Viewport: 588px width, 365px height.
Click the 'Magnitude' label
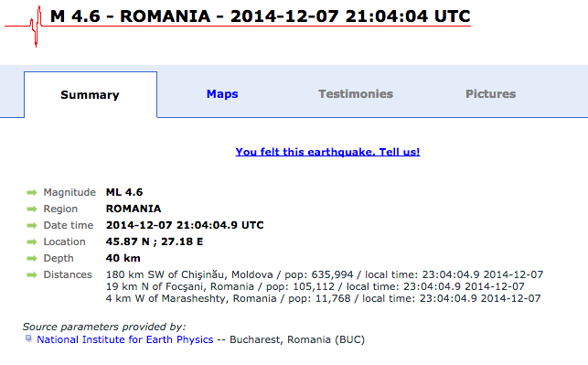(69, 192)
